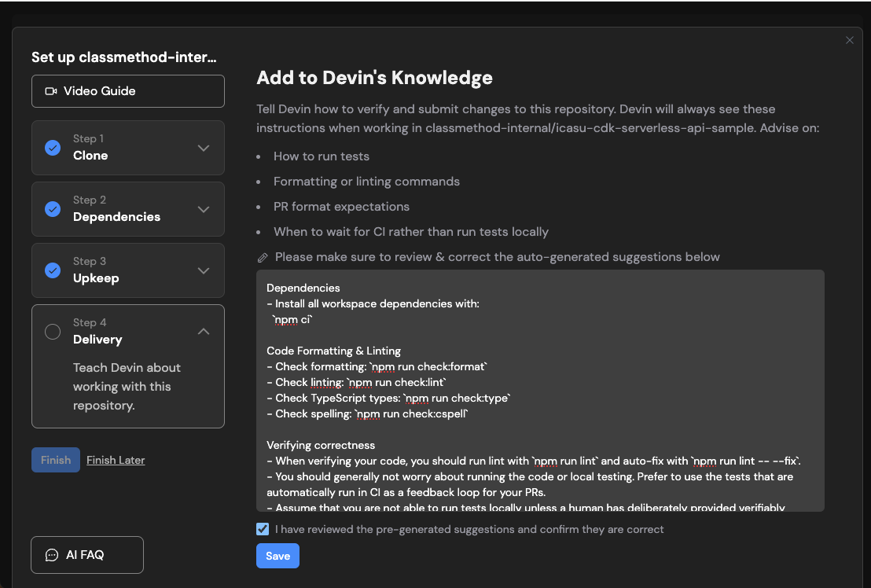
Task: Click 'PR format expectations' bullet
Action: click(341, 207)
